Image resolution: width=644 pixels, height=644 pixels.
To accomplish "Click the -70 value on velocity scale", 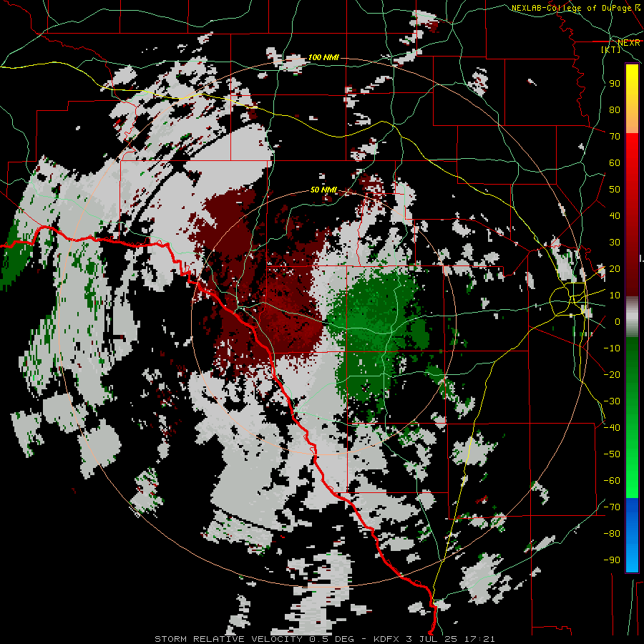I will tap(612, 507).
